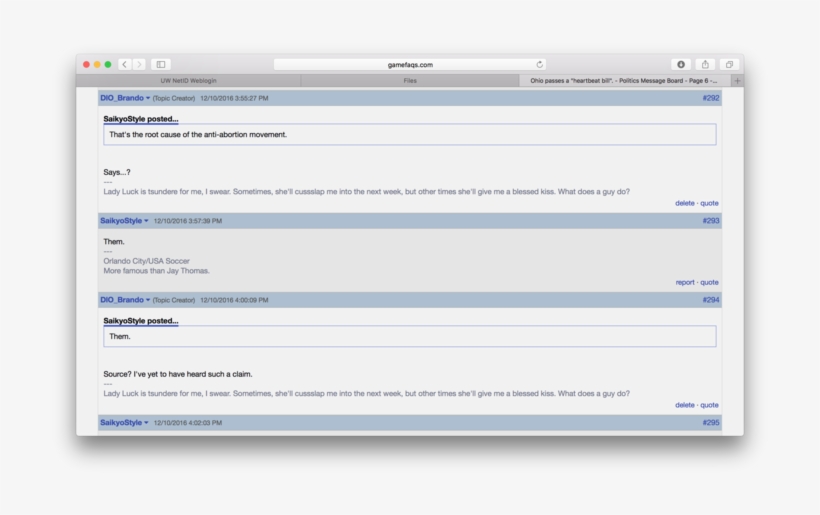This screenshot has width=820, height=515.
Task: Open DIO_Brando user menu on post #294
Action: 125,300
